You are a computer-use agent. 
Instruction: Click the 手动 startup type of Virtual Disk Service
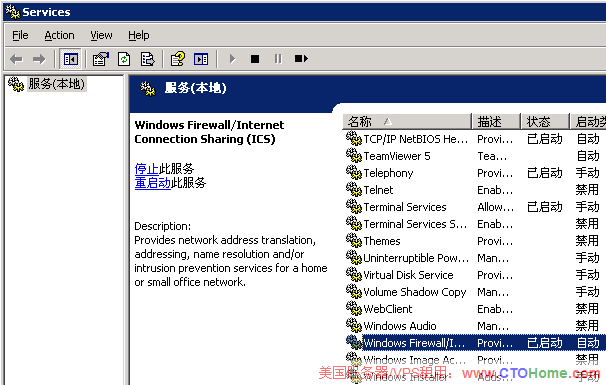click(587, 275)
